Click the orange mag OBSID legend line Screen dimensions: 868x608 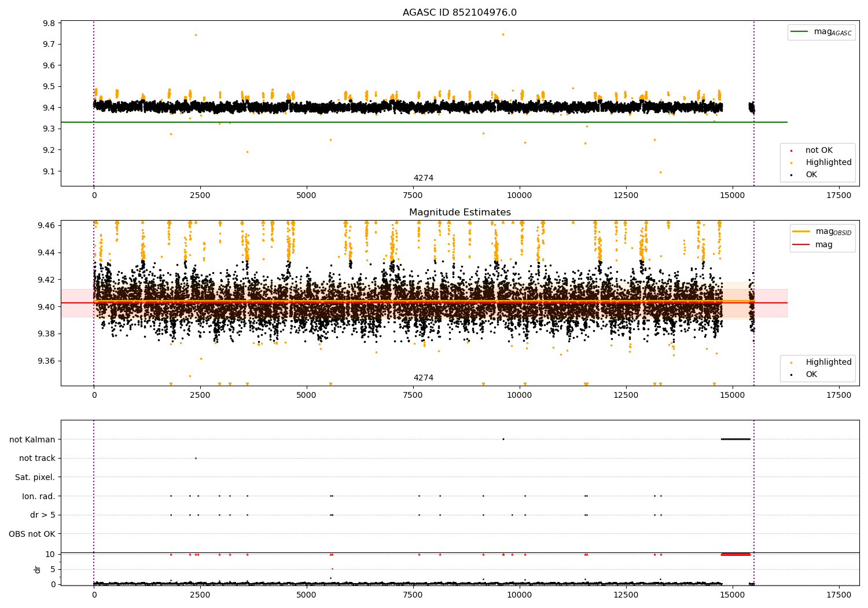click(801, 232)
